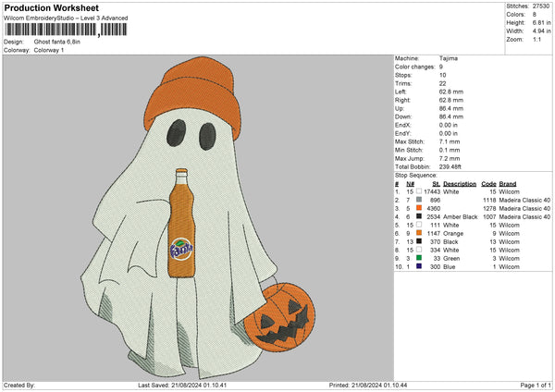The image size is (555, 392).
Task: Select 'Madeira Classic 40' brand in row 2
Action: coord(524,200)
